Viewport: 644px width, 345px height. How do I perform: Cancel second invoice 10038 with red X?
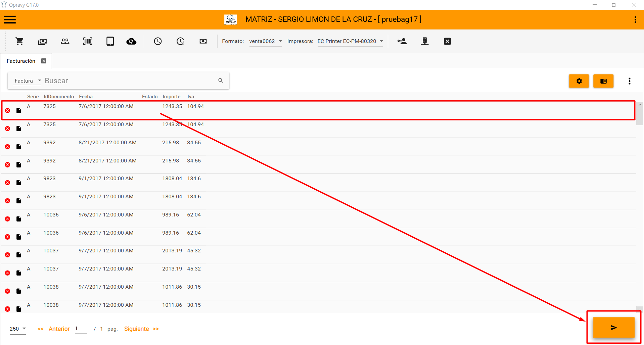coord(8,309)
